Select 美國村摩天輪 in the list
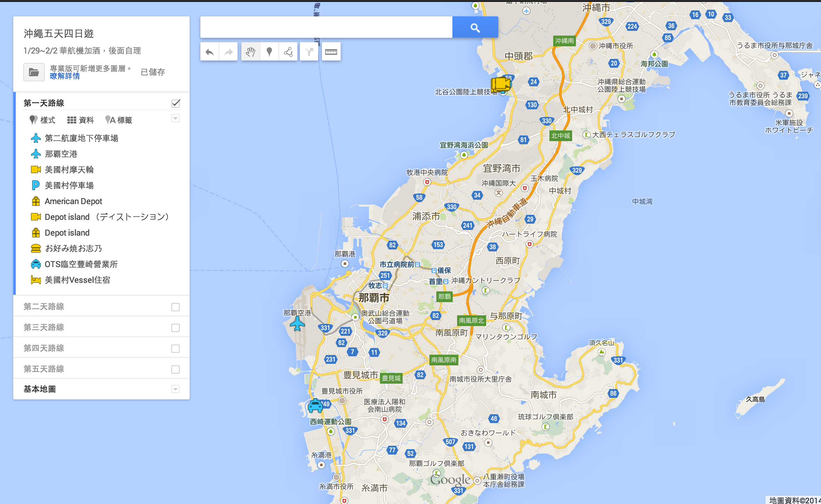Image resolution: width=821 pixels, height=504 pixels. tap(69, 170)
